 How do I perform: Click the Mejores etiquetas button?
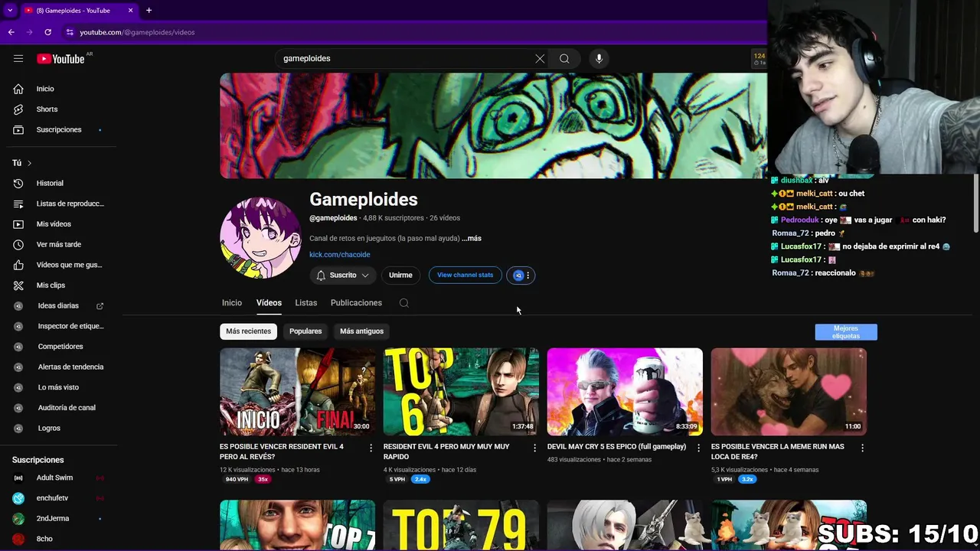coord(846,332)
